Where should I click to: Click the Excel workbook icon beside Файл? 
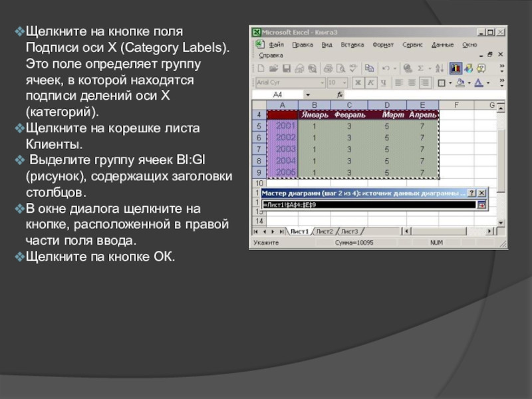[260, 44]
